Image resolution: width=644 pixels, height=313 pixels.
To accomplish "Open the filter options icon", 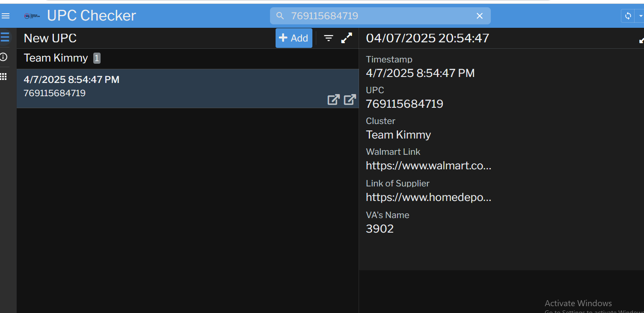I will click(328, 38).
